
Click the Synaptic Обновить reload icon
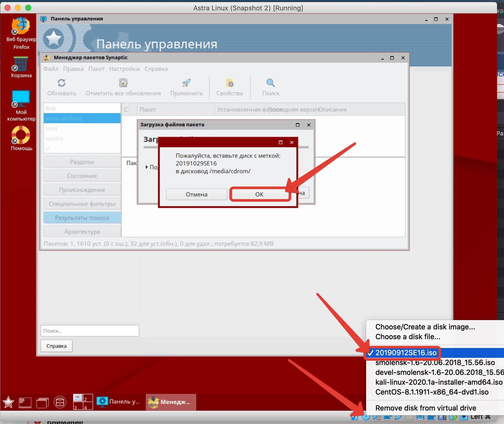point(61,83)
